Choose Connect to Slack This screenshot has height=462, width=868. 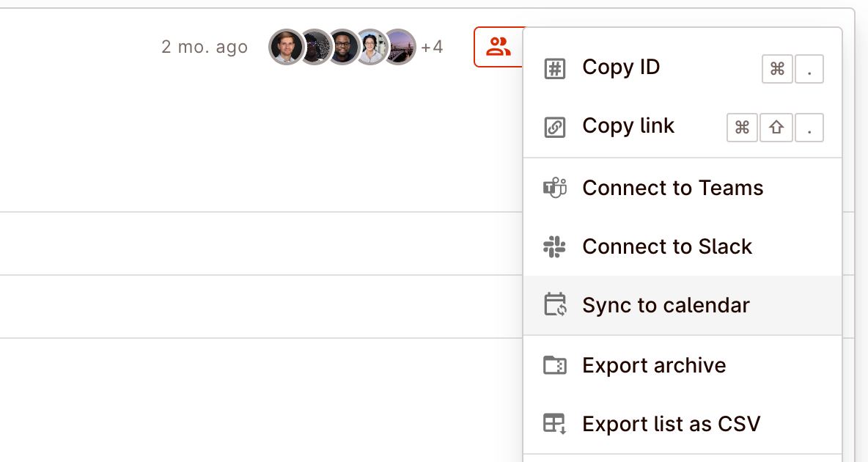667,247
